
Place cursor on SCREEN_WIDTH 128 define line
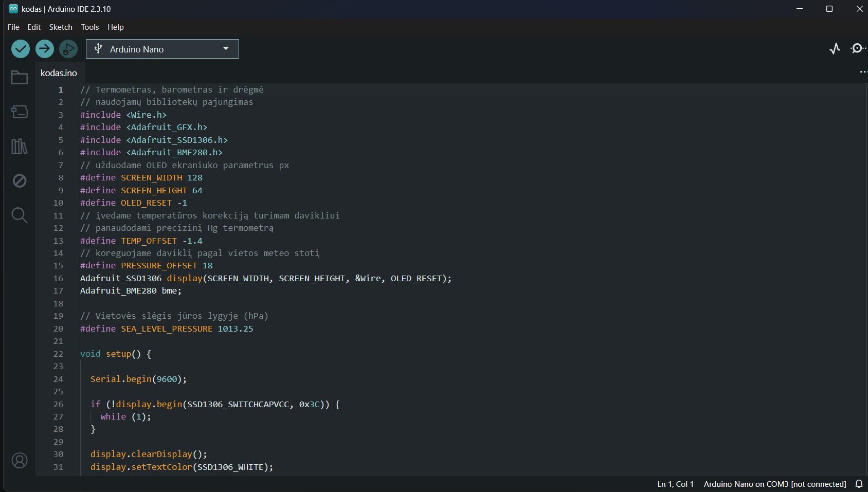coord(141,177)
